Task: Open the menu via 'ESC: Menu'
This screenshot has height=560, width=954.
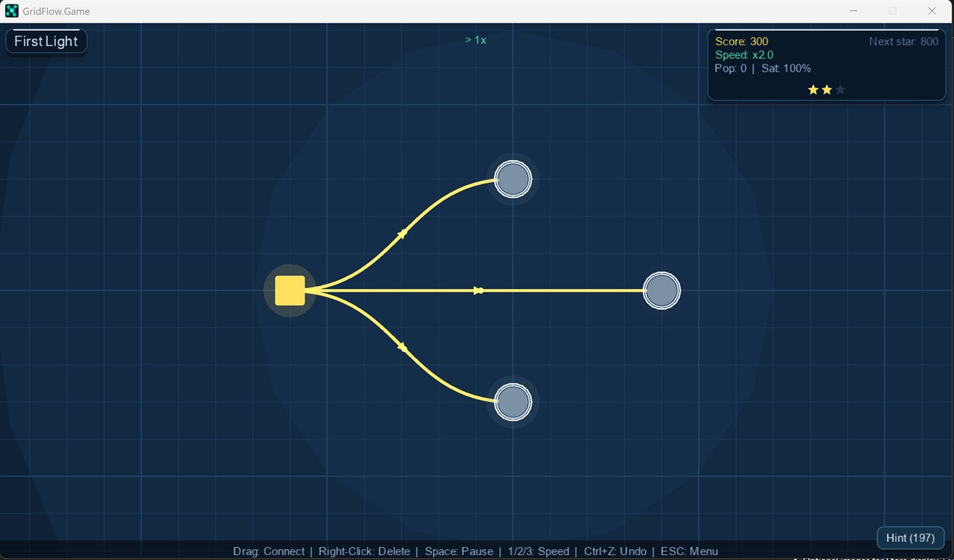Action: pyautogui.click(x=688, y=551)
